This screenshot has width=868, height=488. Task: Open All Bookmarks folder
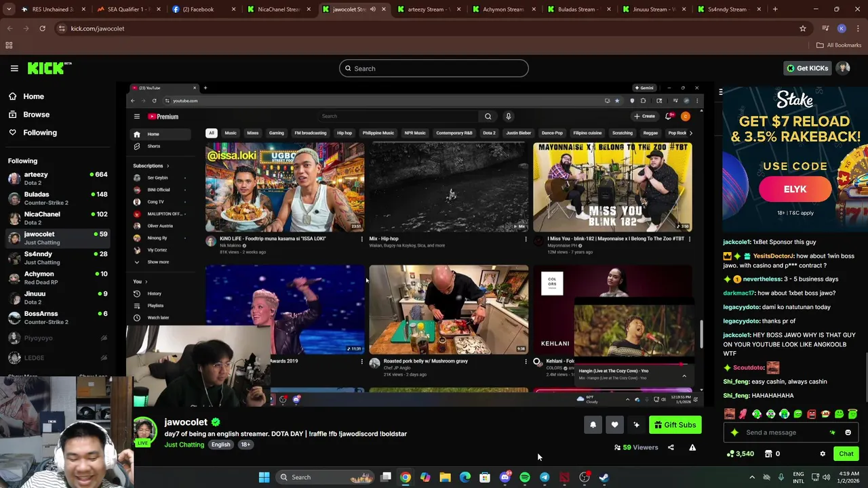(839, 45)
